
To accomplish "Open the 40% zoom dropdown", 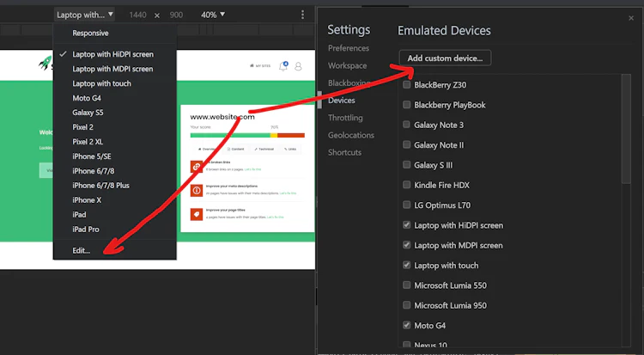I will 213,15.
